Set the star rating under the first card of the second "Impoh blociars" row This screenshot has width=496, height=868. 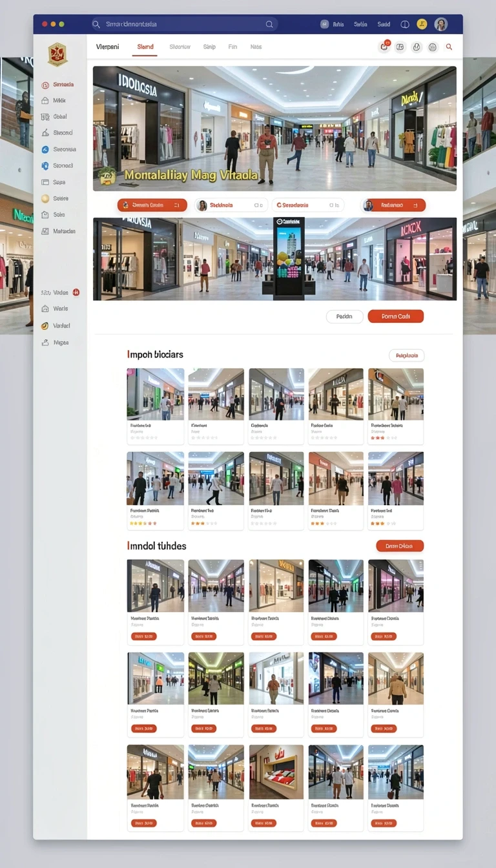[143, 523]
